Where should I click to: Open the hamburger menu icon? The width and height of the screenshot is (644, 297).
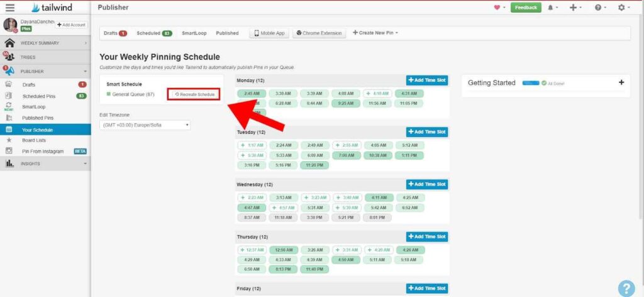10,8
